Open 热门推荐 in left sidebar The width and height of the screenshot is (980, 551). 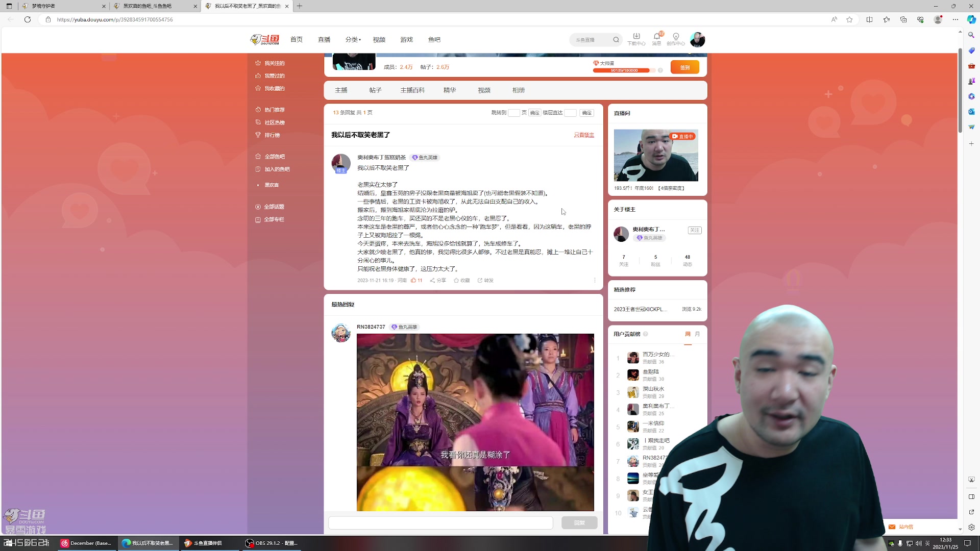pyautogui.click(x=270, y=110)
